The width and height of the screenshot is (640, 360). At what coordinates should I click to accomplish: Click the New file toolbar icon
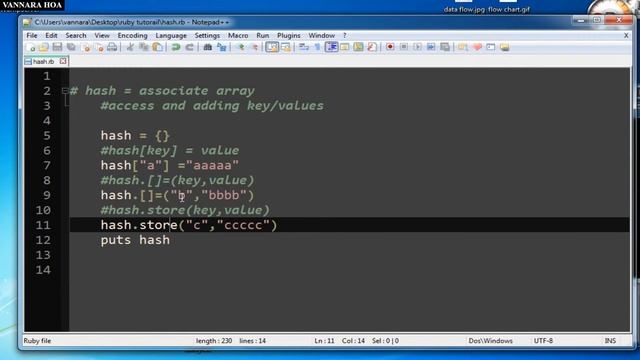click(x=30, y=47)
